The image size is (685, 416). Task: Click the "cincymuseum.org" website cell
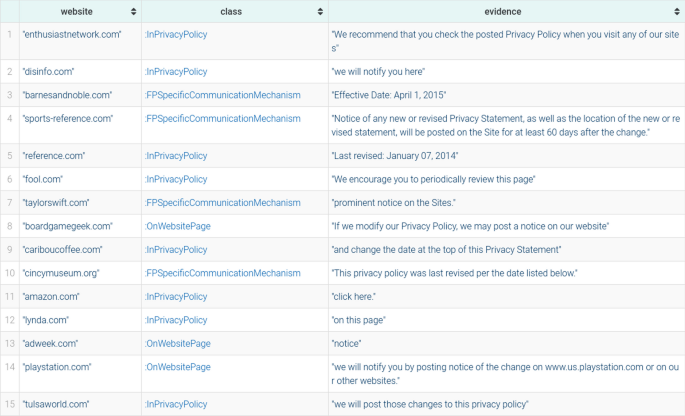pyautogui.click(x=62, y=273)
